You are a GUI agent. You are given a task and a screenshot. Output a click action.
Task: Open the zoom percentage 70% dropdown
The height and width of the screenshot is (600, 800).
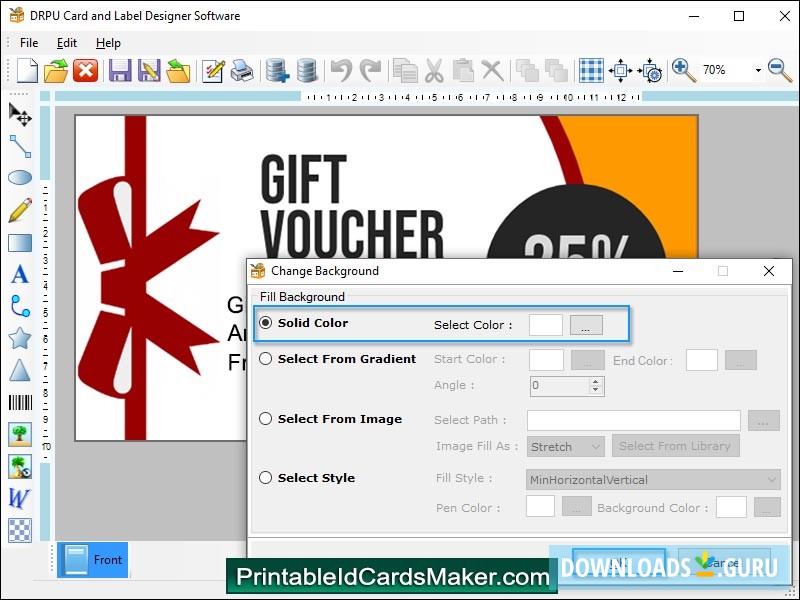point(758,70)
